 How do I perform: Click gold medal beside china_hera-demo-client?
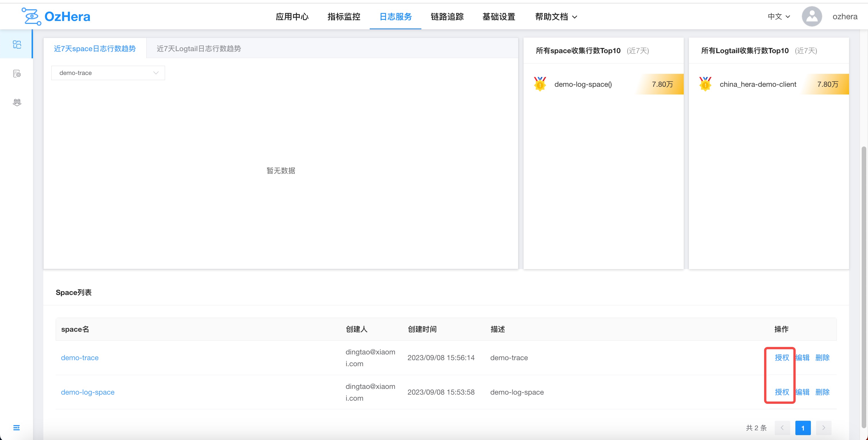[x=705, y=84]
